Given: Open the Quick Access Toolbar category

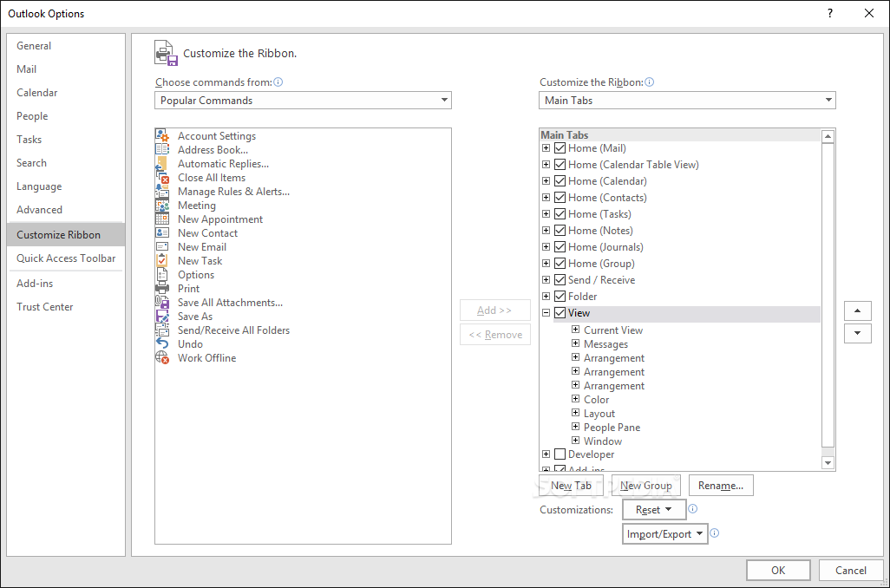Looking at the screenshot, I should coord(66,258).
